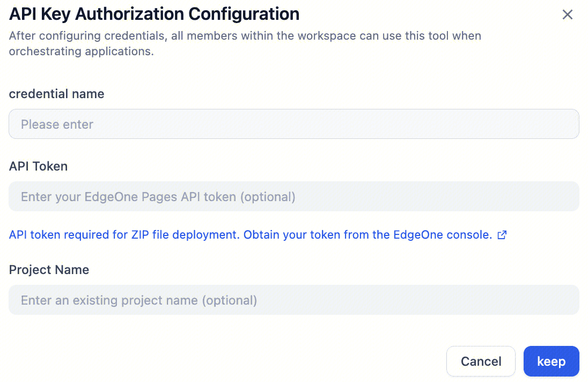Dismiss the dialog using the close icon
This screenshot has width=588, height=384.
coord(568,14)
